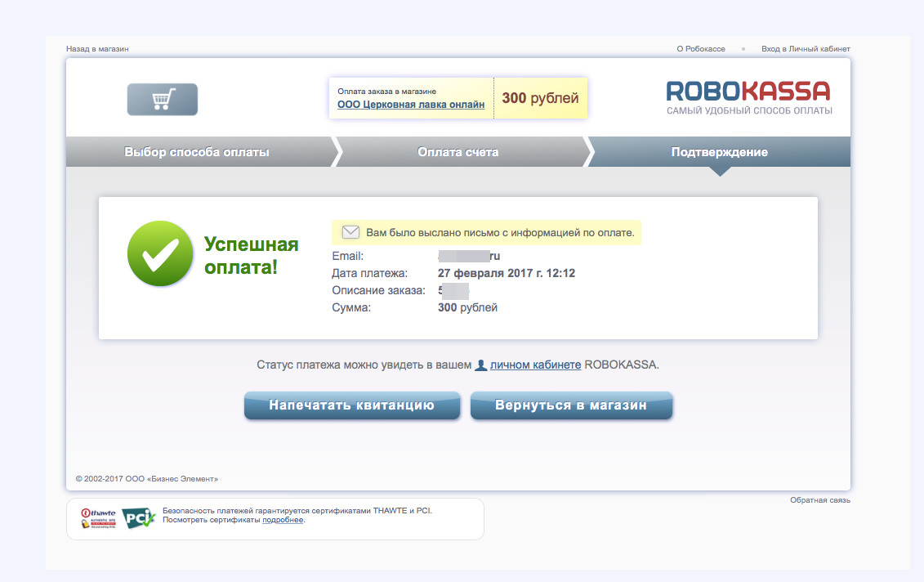Click the 300 рублей amount in header
The height and width of the screenshot is (582, 924).
540,98
